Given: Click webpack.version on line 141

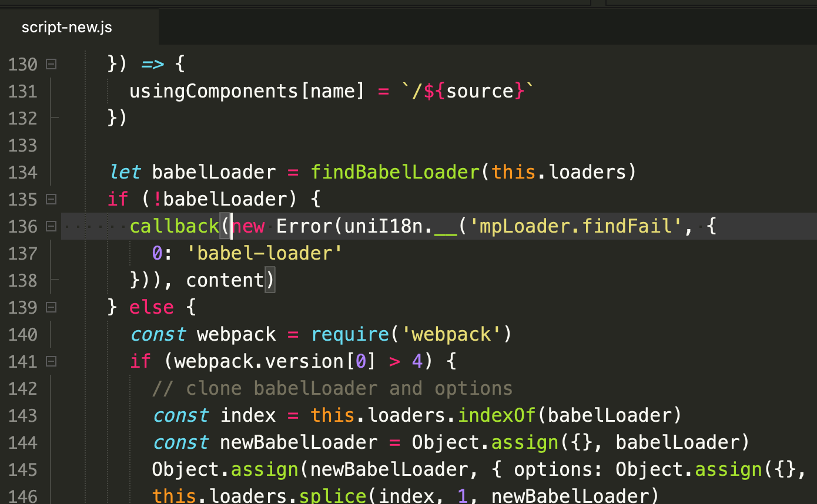Looking at the screenshot, I should coord(259,362).
